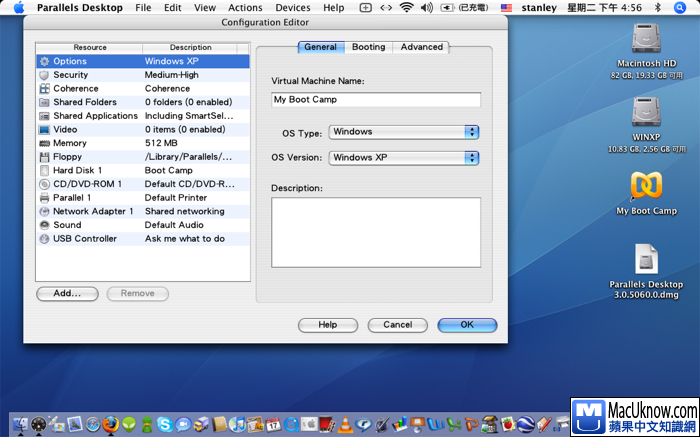The image size is (700, 437).
Task: Click the Cancel button
Action: click(397, 325)
